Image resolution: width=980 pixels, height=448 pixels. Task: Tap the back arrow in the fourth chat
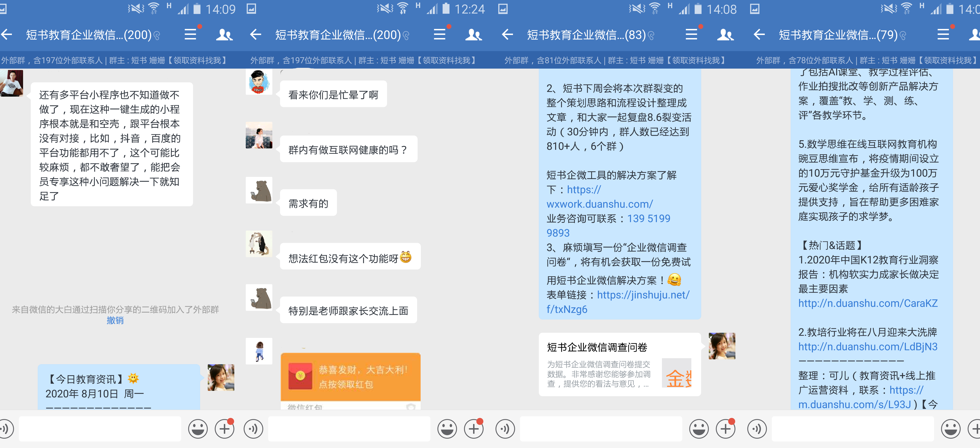tap(759, 35)
